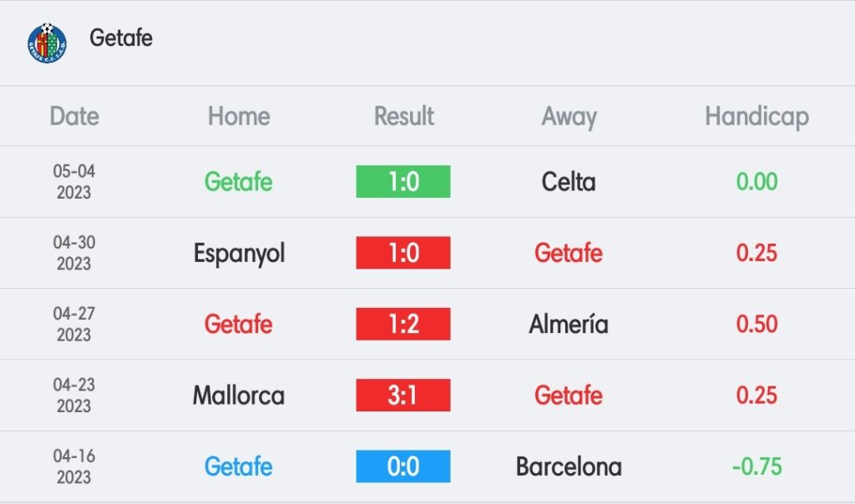Screen dimensions: 855x504
Task: Select the Handicap column header
Action: [756, 117]
